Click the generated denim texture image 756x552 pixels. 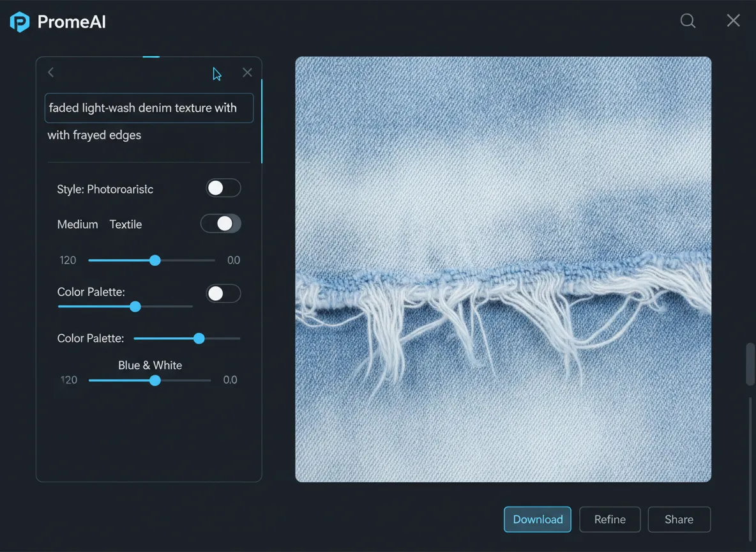tap(503, 269)
